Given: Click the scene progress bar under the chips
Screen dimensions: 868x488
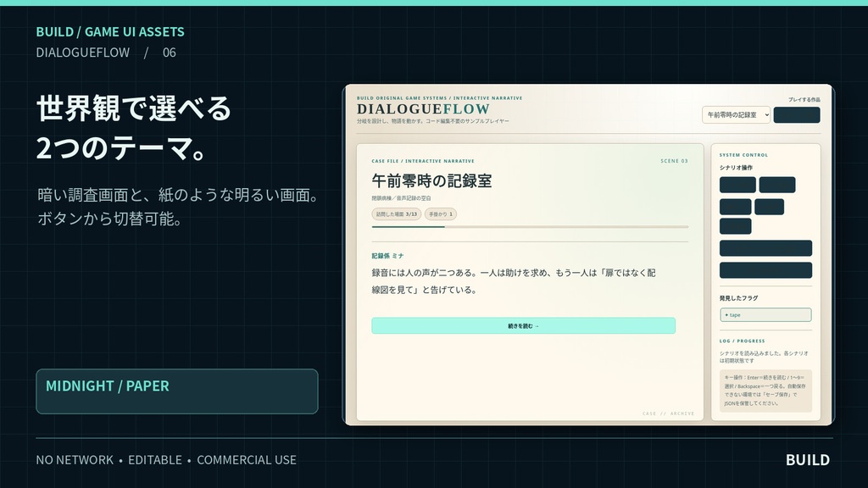Looking at the screenshot, I should point(530,227).
